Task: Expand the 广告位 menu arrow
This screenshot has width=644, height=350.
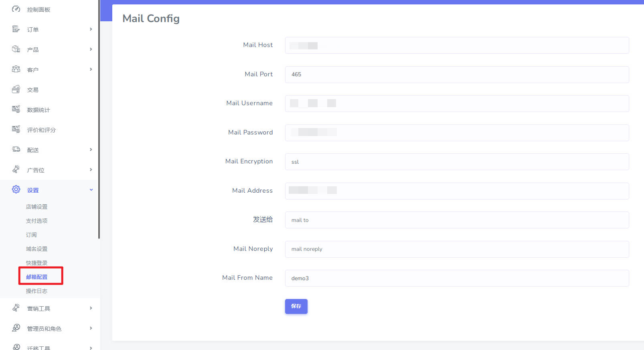Action: [91, 170]
